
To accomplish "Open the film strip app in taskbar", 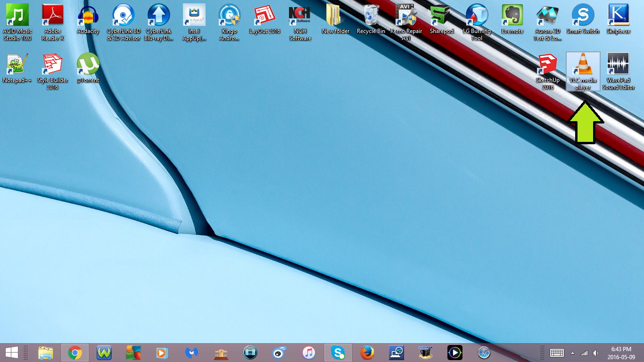I will point(250,352).
